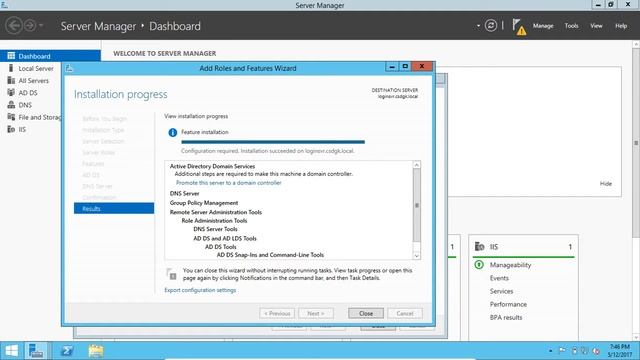This screenshot has height=360, width=640.
Task: Open BPA results in the IIS tile
Action: pyautogui.click(x=506, y=317)
